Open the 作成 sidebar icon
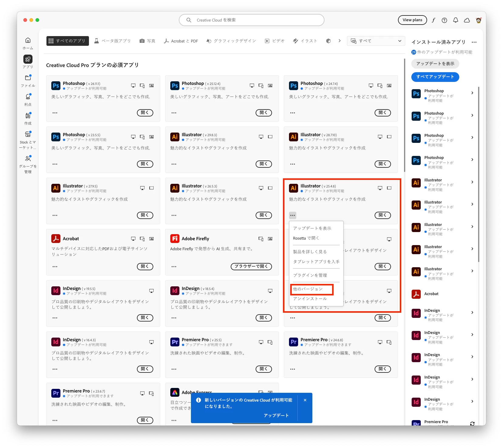 click(28, 116)
